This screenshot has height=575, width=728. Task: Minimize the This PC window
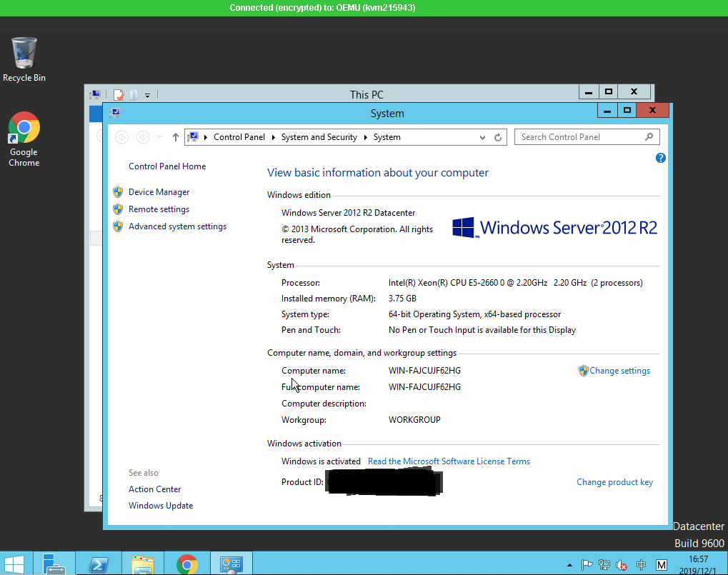click(x=588, y=92)
